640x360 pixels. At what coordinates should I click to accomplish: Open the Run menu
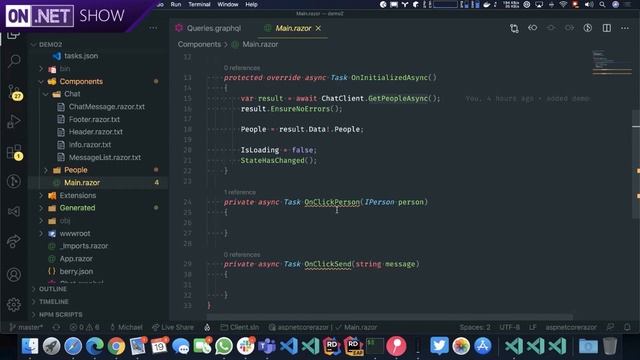pos(176,4)
